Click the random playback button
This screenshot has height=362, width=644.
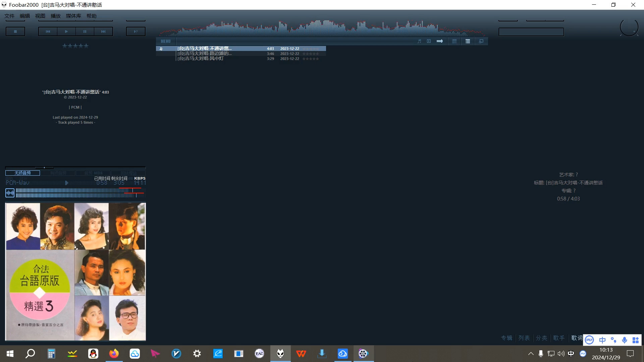tap(136, 32)
